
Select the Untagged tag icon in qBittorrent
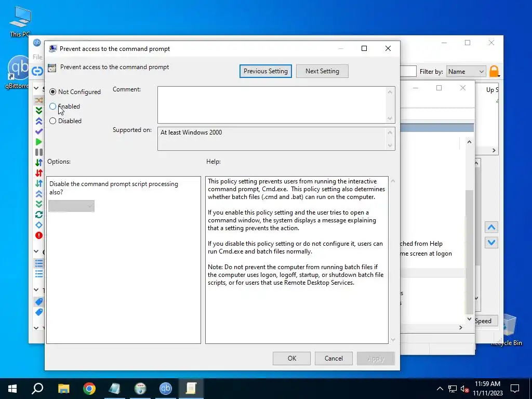[x=39, y=312]
